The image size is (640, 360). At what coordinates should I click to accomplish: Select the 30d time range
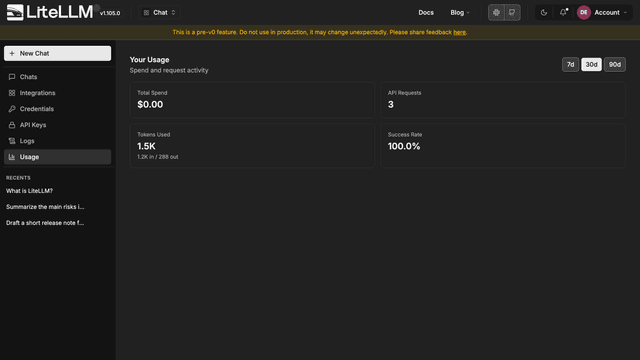tap(591, 64)
